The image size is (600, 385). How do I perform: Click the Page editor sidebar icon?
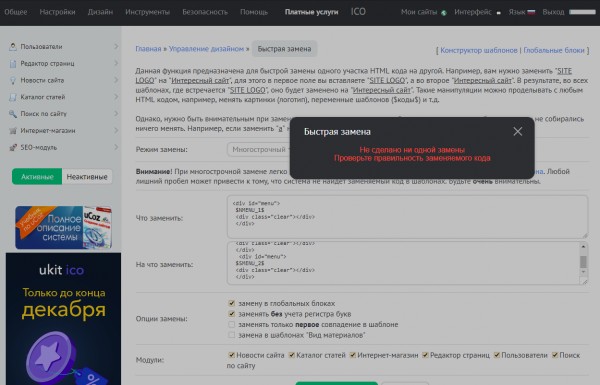(13, 64)
